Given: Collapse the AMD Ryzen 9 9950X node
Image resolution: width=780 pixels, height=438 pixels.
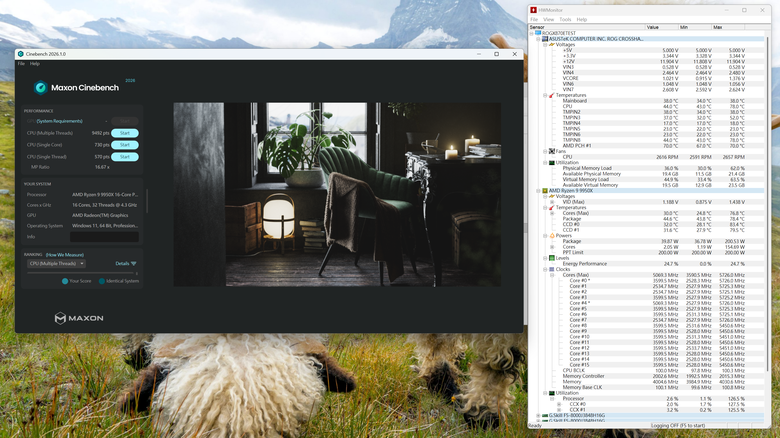Looking at the screenshot, I should tap(538, 191).
